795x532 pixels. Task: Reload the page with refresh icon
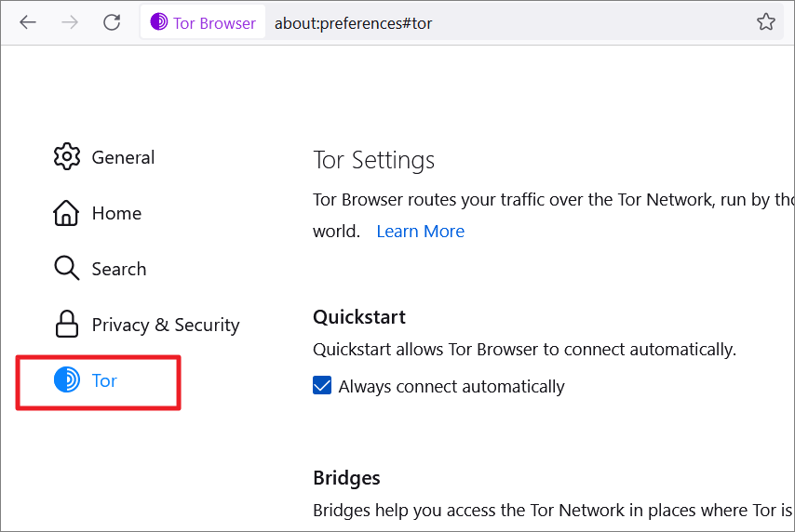(x=112, y=22)
